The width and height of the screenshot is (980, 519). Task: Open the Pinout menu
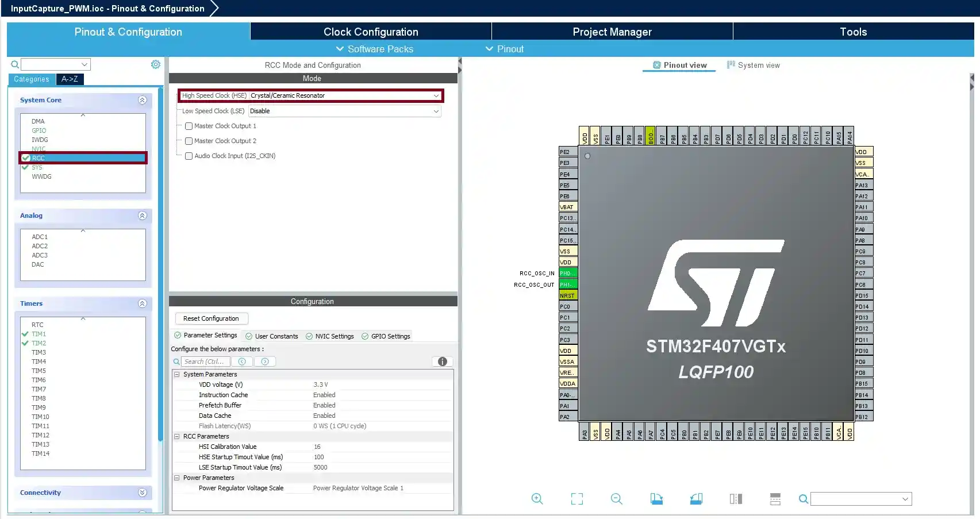[x=505, y=49]
